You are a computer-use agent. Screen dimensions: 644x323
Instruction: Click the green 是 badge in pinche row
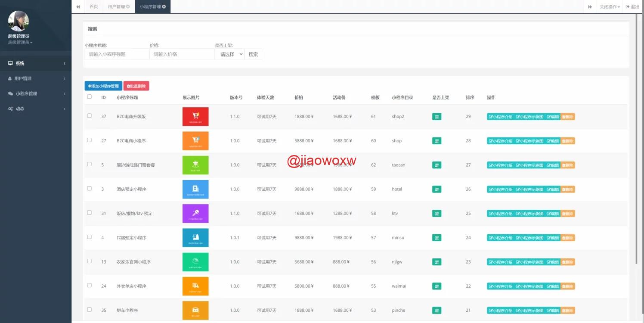[437, 310]
